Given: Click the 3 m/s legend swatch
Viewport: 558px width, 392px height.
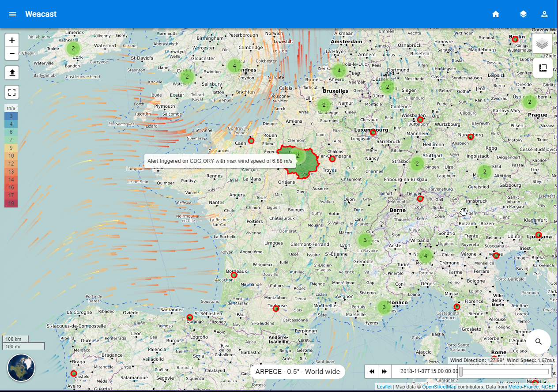Looking at the screenshot, I should [x=11, y=116].
